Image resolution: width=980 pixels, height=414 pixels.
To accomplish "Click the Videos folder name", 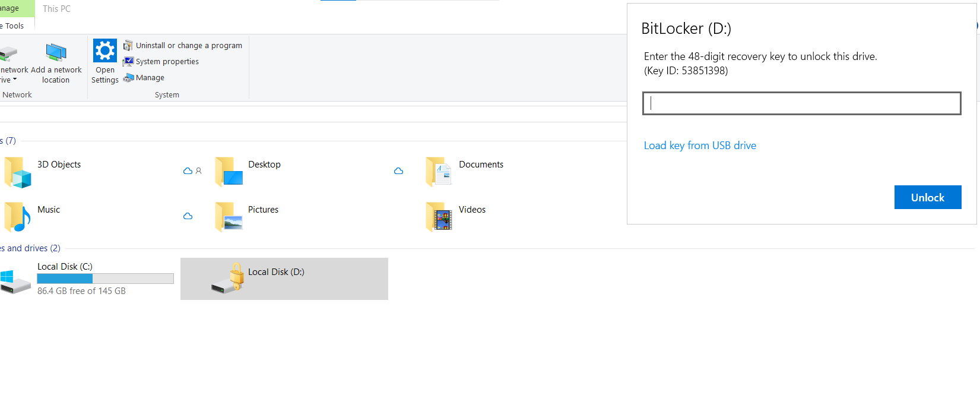I will 472,210.
